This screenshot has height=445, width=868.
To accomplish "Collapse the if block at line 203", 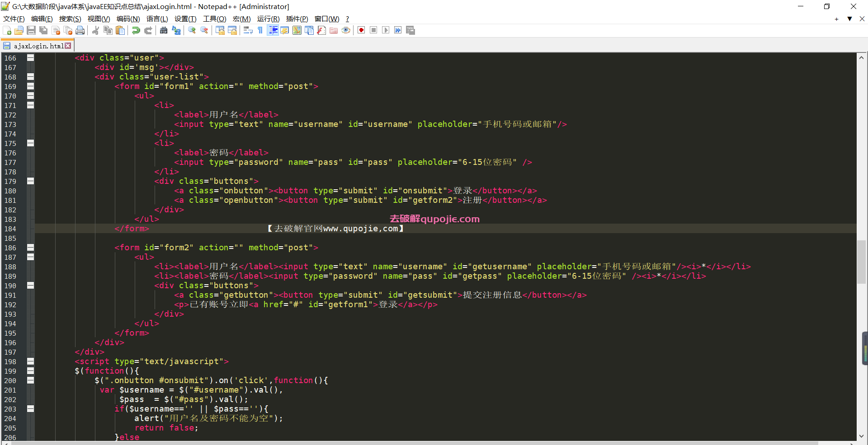I will pos(30,409).
